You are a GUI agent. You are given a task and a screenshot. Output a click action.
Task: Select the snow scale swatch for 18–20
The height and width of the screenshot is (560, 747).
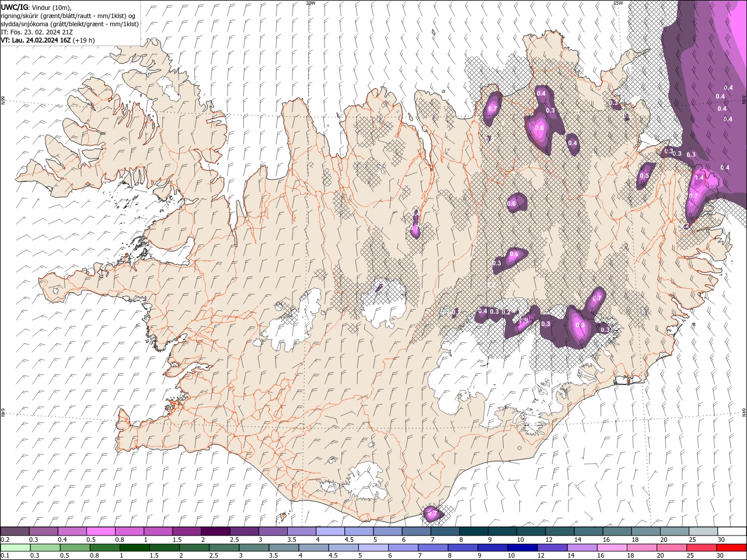point(645,531)
